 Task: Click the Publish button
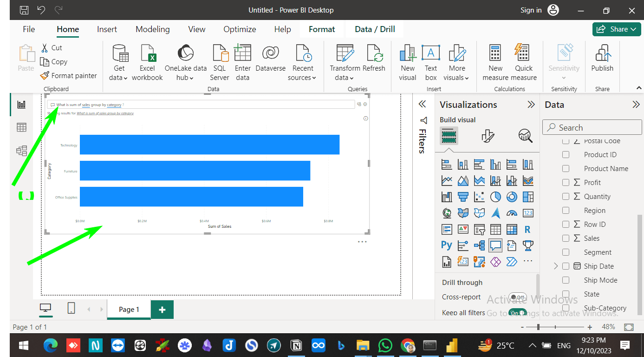[x=602, y=59]
